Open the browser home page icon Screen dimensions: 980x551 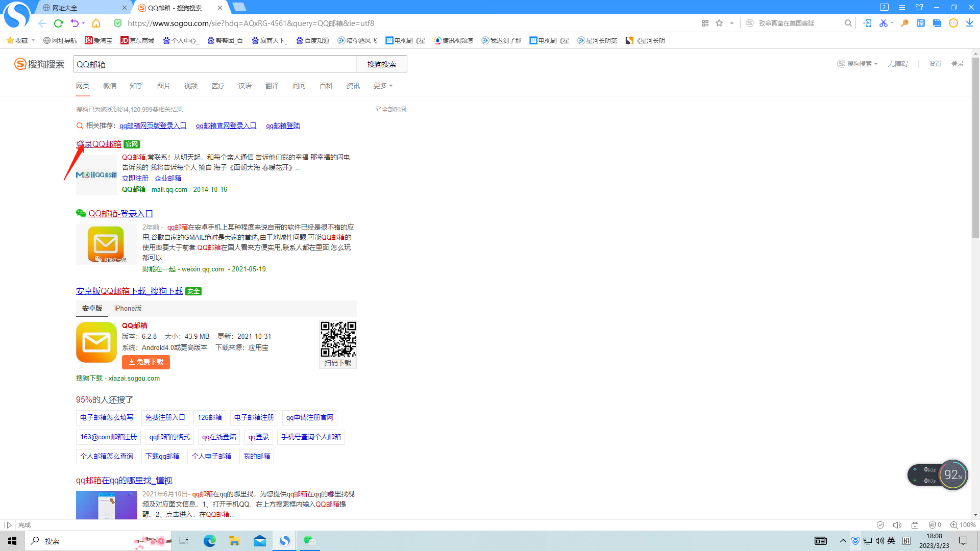(96, 23)
